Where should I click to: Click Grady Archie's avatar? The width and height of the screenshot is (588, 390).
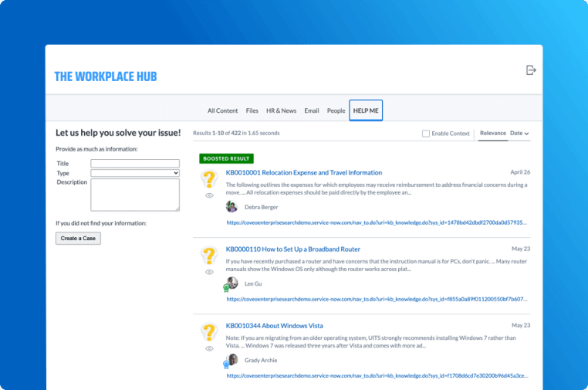[231, 360]
